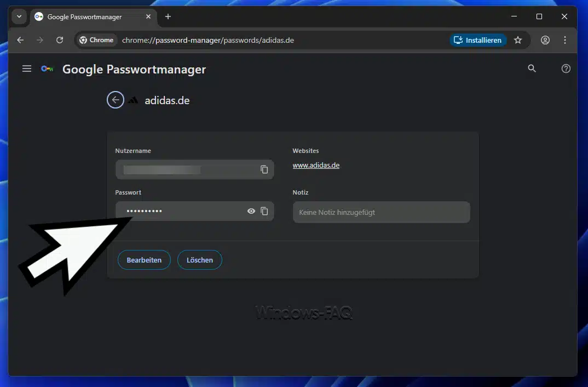Open a new tab with plus button

click(168, 16)
